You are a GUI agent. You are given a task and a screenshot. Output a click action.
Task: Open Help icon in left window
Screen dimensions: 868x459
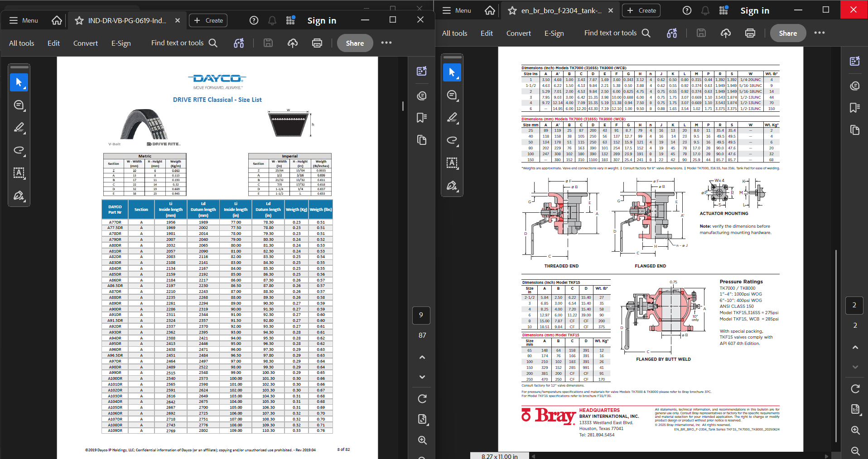pyautogui.click(x=254, y=20)
